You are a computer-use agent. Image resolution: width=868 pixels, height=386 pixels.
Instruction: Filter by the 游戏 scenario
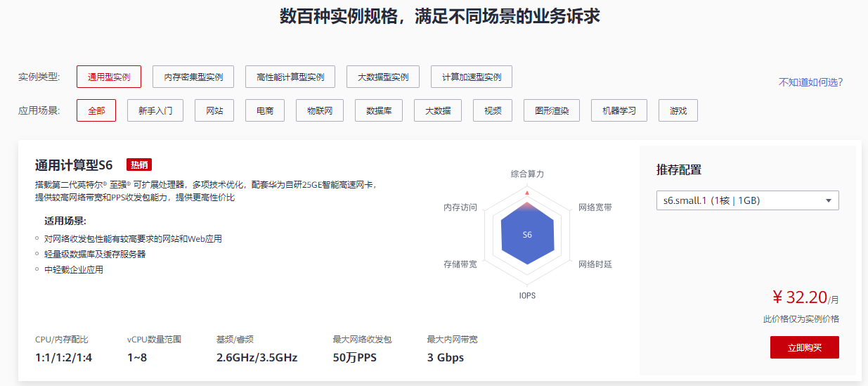click(x=678, y=110)
